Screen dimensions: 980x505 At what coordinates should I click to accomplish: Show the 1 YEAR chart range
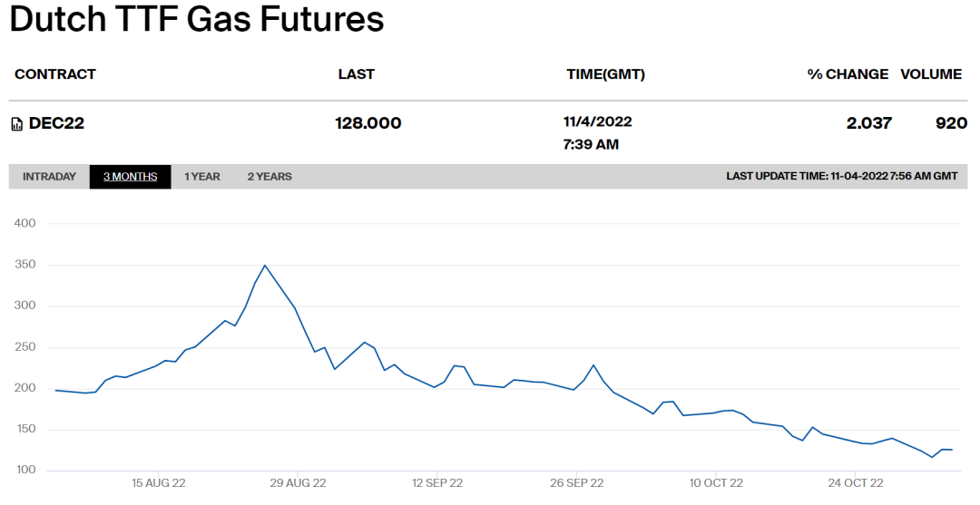point(202,177)
